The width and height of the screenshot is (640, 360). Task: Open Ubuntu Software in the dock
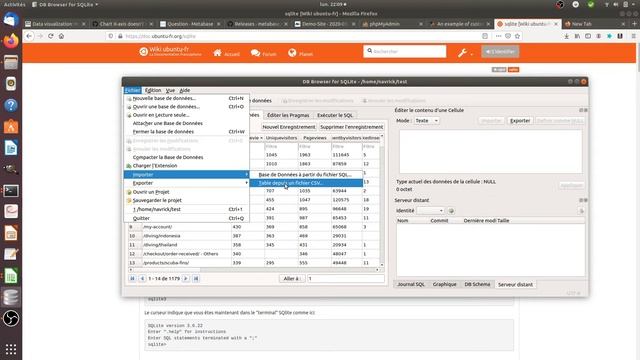coord(11,127)
